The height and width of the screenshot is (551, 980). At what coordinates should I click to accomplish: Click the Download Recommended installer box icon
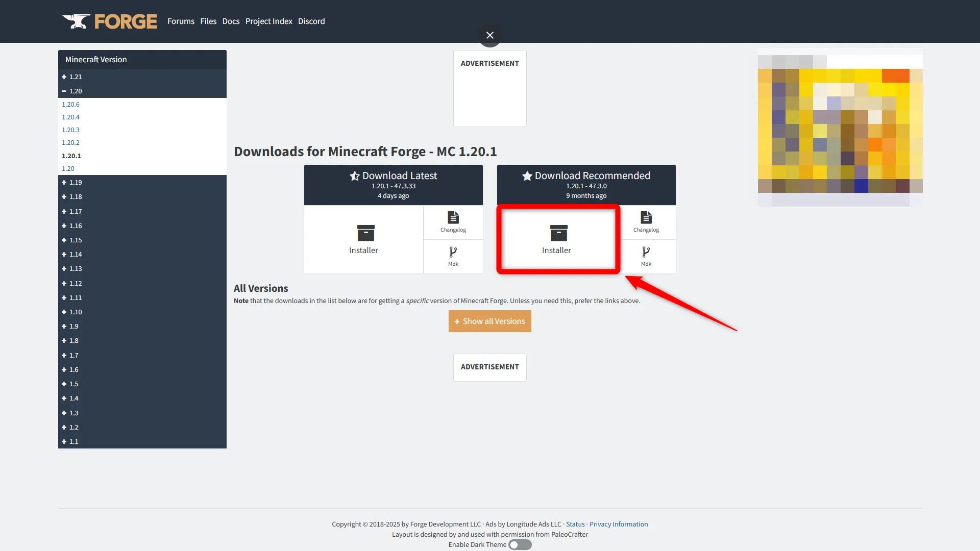tap(558, 233)
